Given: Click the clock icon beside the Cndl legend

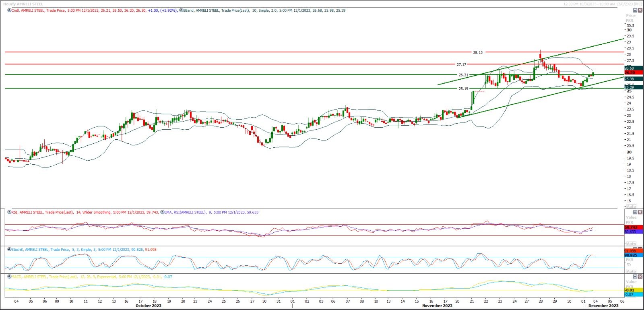Looking at the screenshot, I should click(9, 10).
